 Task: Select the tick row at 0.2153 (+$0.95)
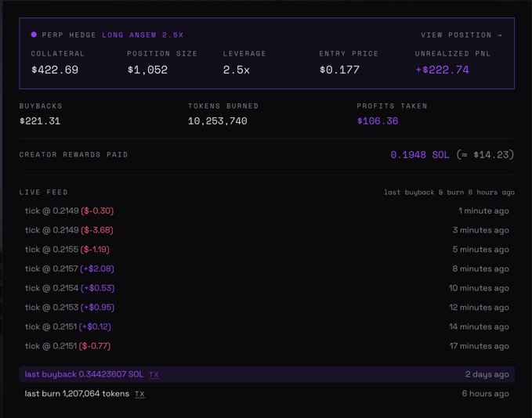point(267,308)
